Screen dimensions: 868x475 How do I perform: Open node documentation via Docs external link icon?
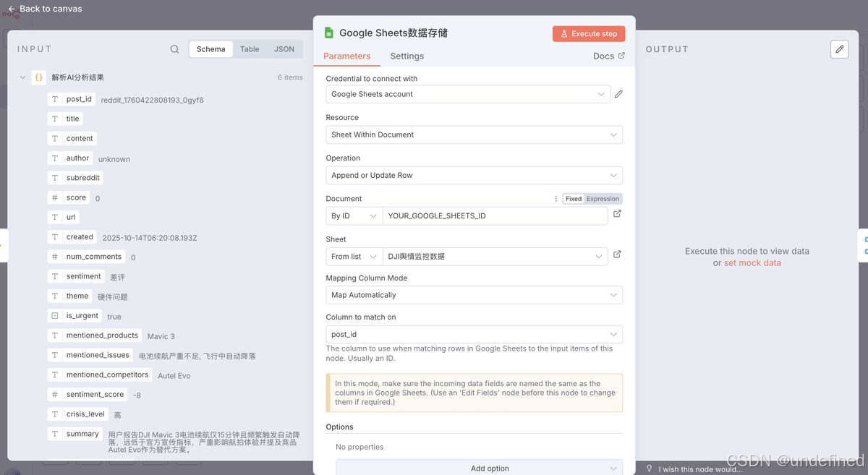[621, 56]
